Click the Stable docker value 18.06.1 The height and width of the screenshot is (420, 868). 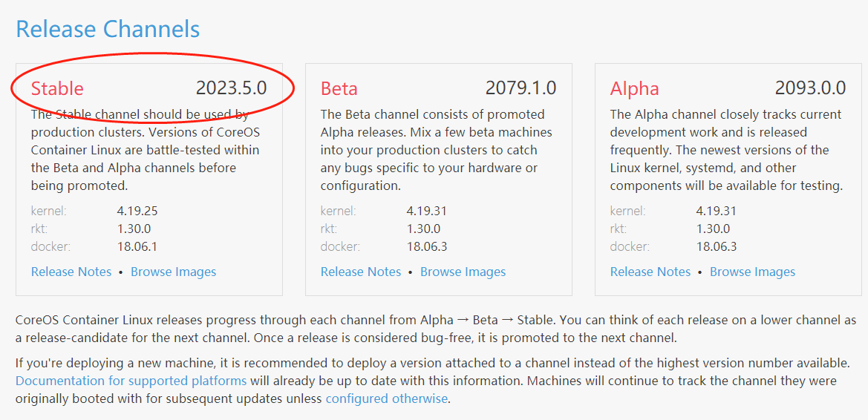pyautogui.click(x=137, y=246)
